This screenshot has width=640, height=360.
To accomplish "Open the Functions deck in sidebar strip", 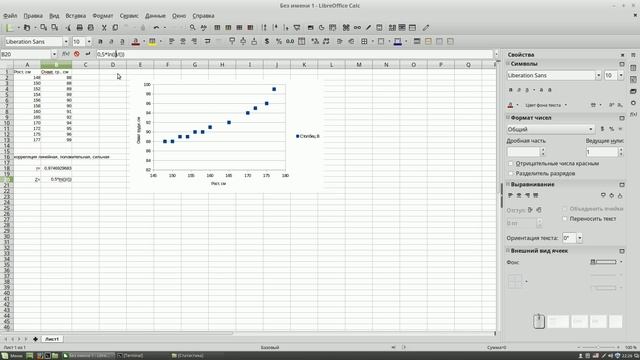I will [x=633, y=114].
